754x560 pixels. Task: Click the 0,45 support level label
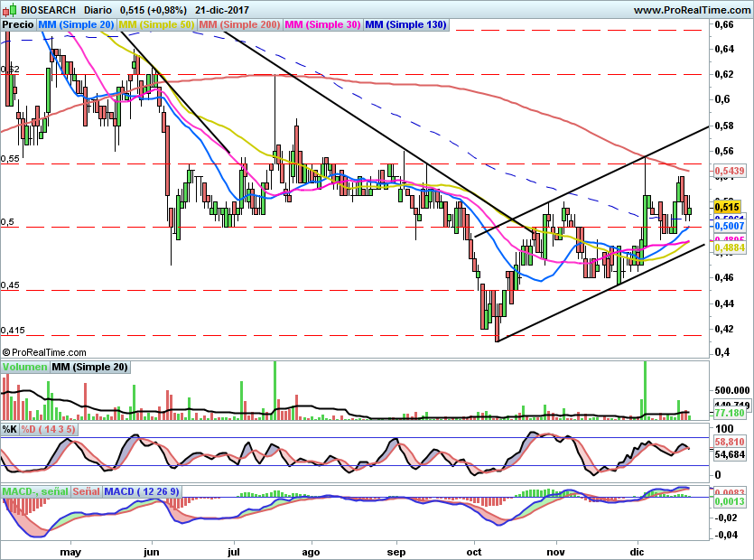pyautogui.click(x=10, y=285)
